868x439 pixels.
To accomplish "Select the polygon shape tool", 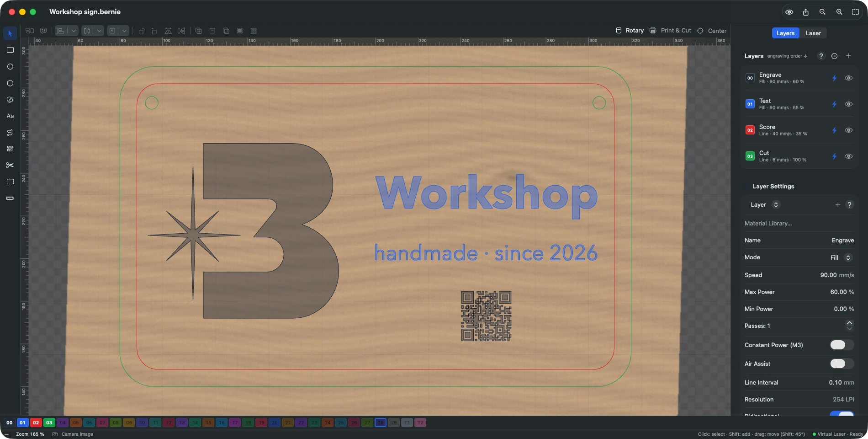I will (10, 83).
